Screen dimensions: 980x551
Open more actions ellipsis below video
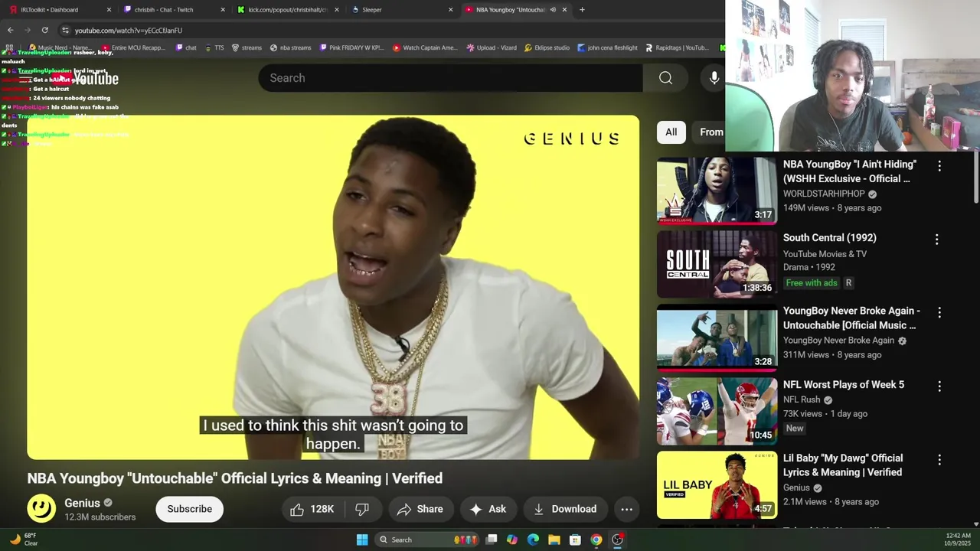coord(626,509)
